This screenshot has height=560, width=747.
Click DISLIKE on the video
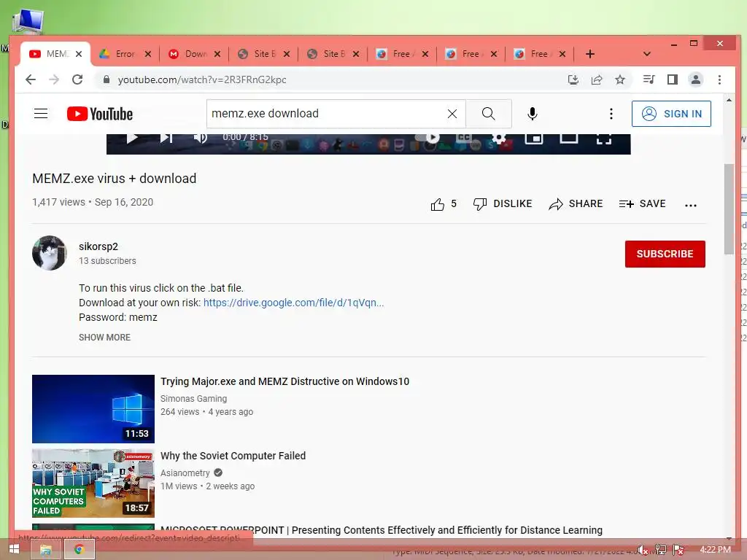(503, 204)
